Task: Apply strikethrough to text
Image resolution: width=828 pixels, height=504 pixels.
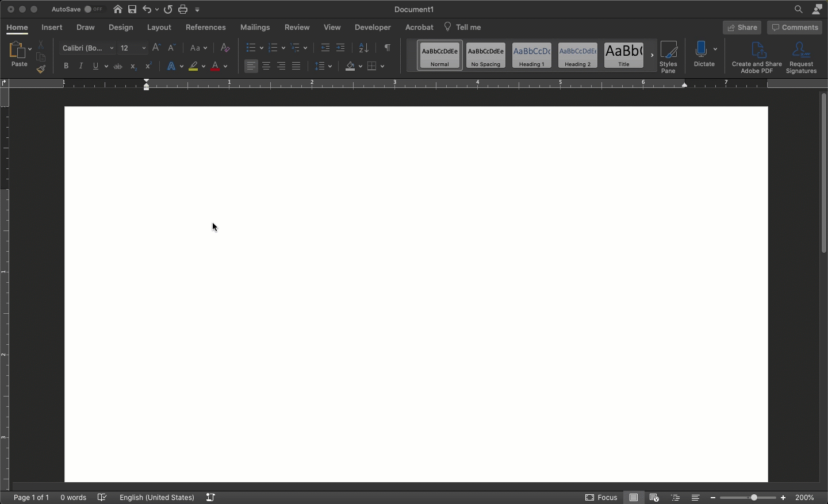Action: tap(118, 66)
